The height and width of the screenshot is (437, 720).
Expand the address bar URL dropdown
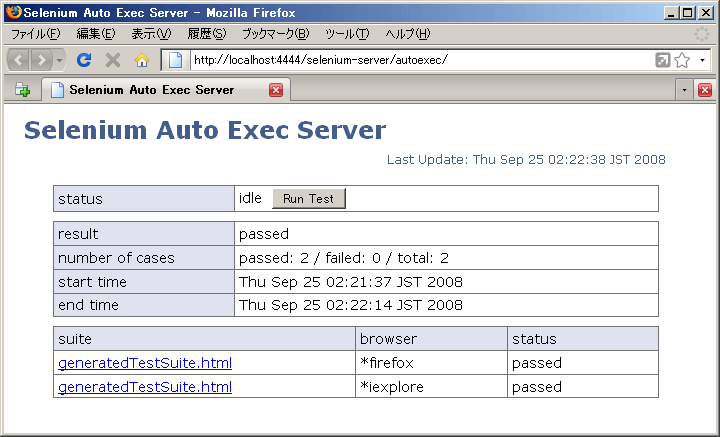click(703, 60)
